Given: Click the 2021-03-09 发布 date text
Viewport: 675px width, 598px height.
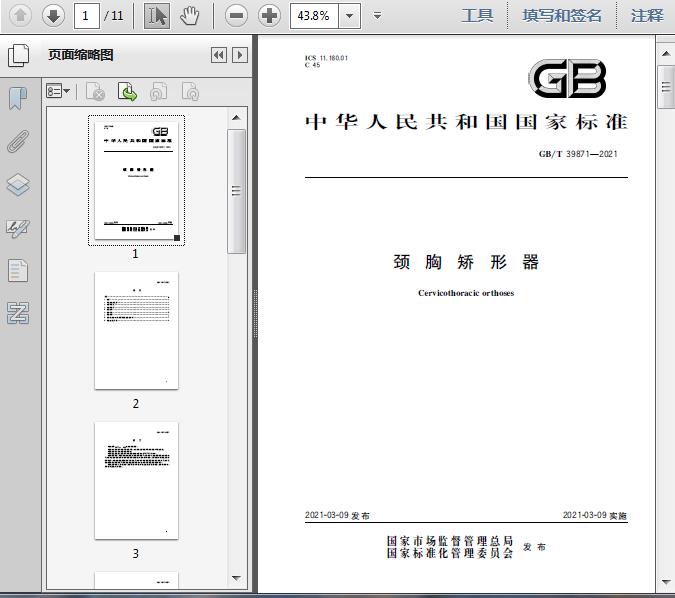Looking at the screenshot, I should click(x=337, y=515).
